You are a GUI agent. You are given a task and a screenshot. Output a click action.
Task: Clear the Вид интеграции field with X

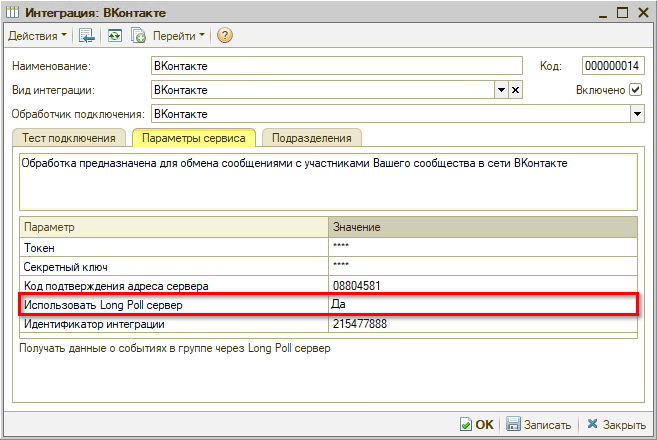(515, 90)
